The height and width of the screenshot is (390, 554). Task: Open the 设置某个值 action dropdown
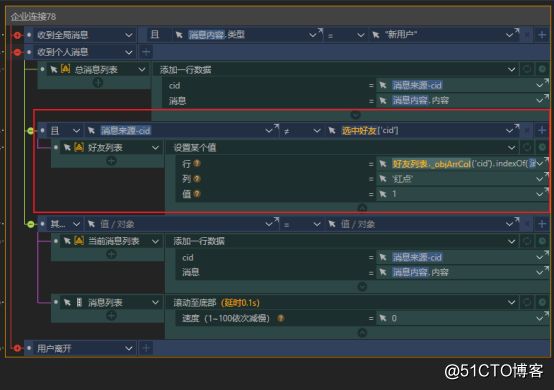[x=511, y=147]
